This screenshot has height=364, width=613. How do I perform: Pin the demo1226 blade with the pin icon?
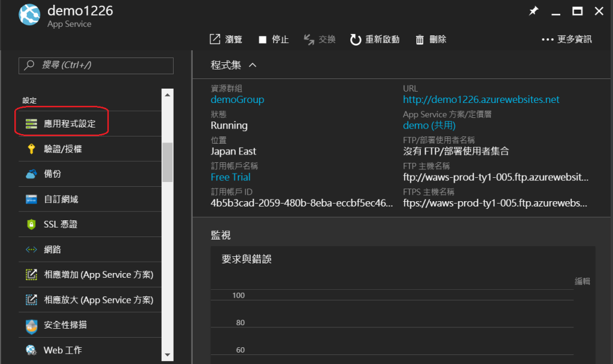click(533, 11)
